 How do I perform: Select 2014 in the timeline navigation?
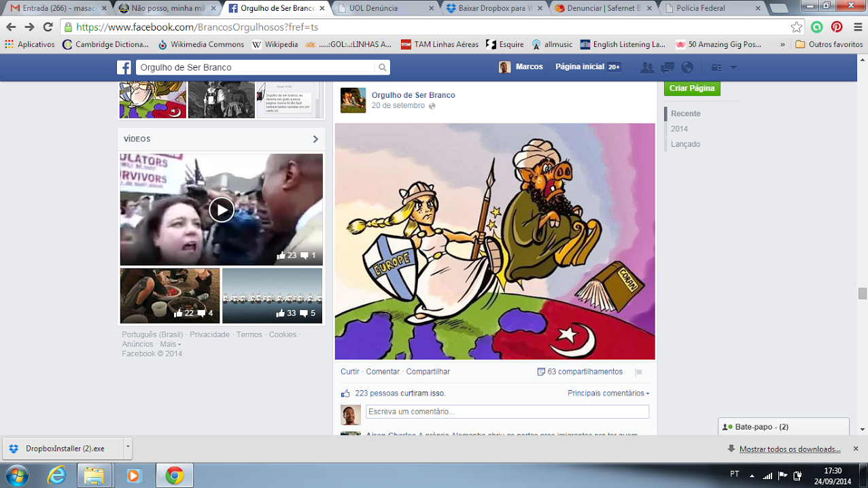point(679,129)
